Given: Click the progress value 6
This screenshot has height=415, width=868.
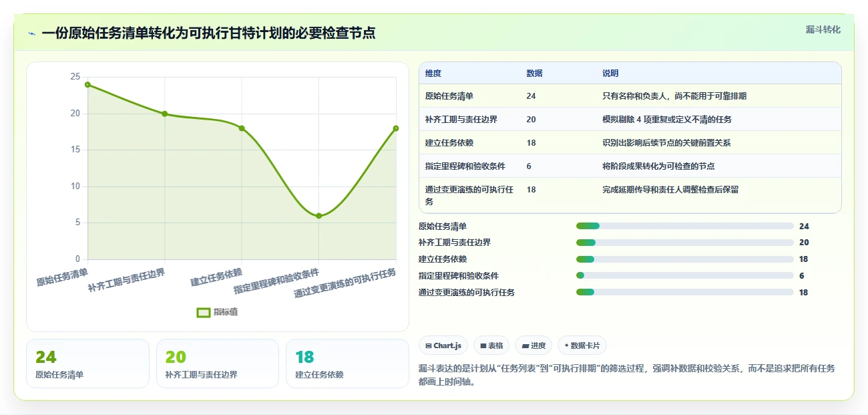Looking at the screenshot, I should [x=801, y=275].
